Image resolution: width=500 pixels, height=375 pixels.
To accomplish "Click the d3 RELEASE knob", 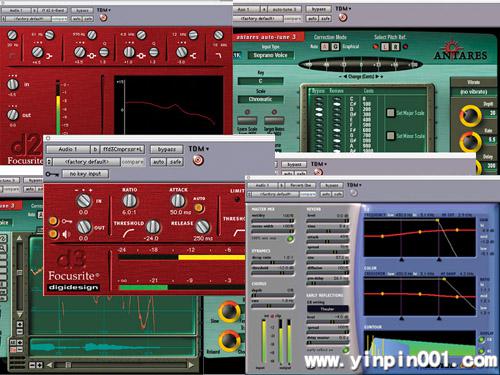I will pyautogui.click(x=202, y=227).
